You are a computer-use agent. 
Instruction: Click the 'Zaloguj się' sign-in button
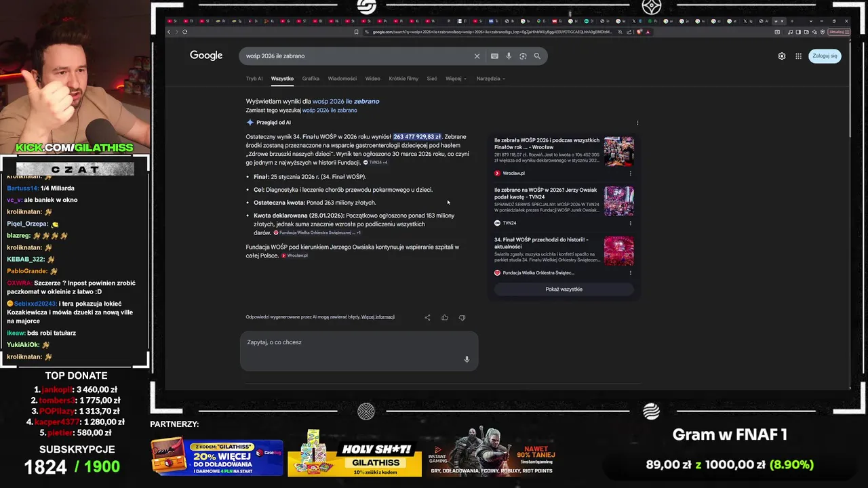825,56
